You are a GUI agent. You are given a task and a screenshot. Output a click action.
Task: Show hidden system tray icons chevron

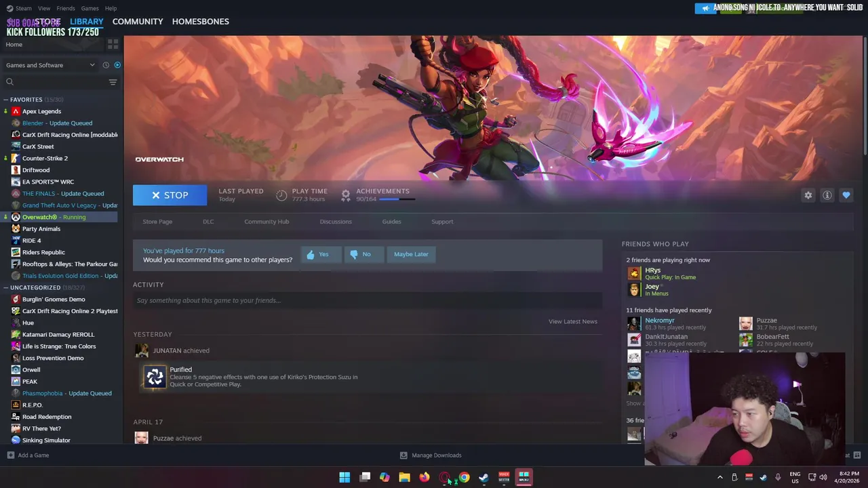[720, 477]
